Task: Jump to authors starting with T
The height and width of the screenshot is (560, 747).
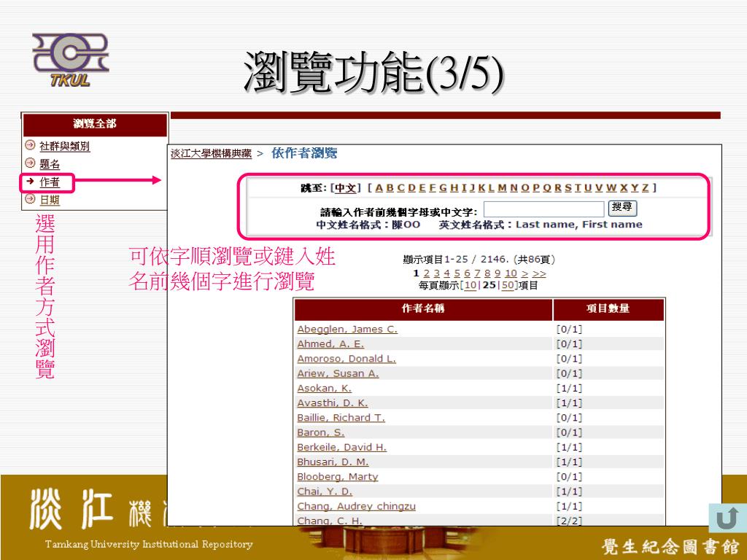Action: (578, 187)
